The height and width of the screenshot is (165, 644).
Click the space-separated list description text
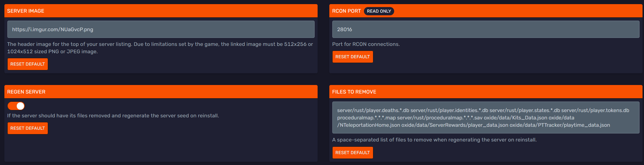[x=434, y=140]
